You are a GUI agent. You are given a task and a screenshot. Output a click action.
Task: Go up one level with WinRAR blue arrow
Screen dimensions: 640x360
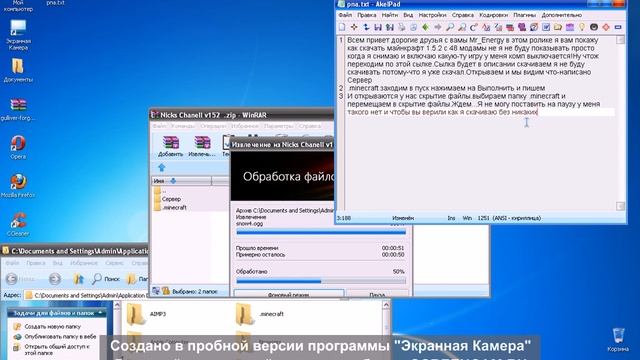coord(162,167)
